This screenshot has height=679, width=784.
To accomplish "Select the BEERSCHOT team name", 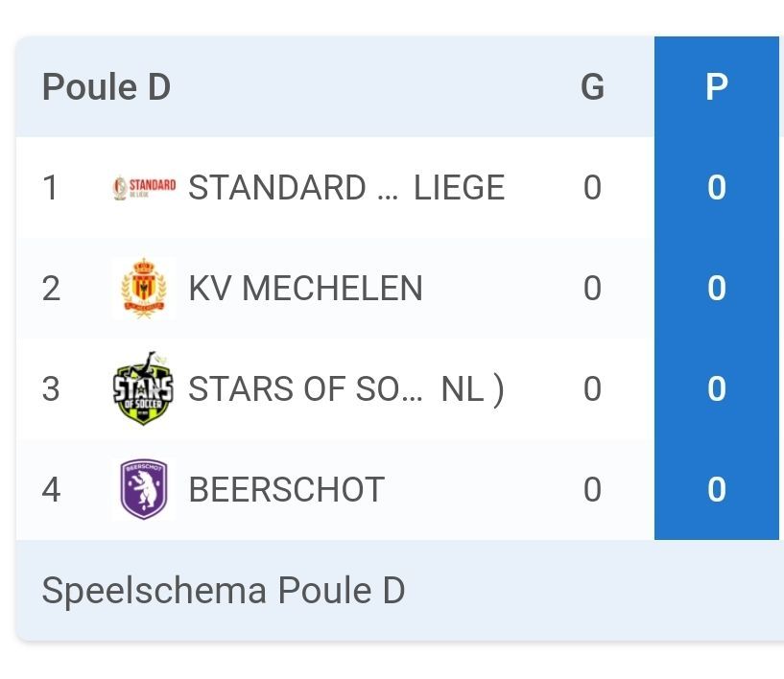I will (286, 489).
